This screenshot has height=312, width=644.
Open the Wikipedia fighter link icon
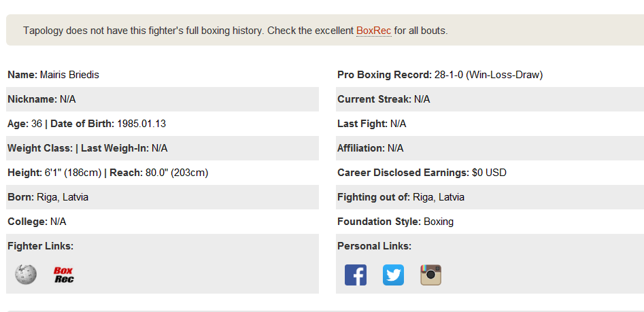click(26, 275)
